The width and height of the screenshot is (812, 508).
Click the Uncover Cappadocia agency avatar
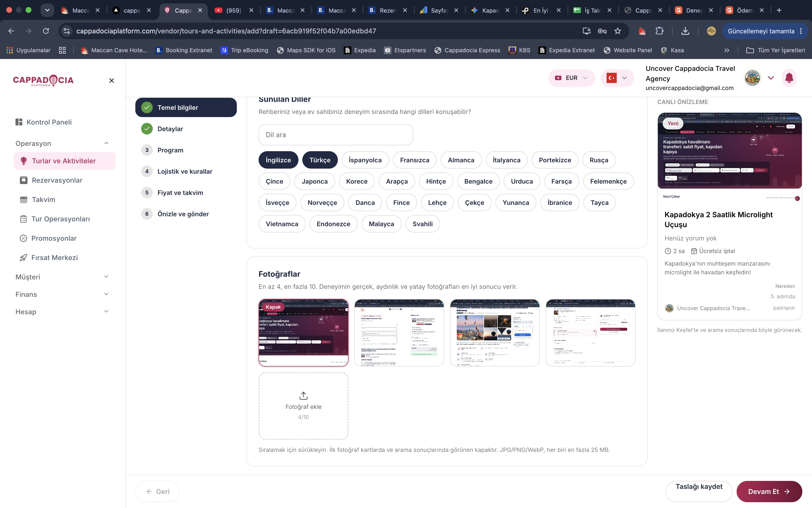tap(752, 78)
